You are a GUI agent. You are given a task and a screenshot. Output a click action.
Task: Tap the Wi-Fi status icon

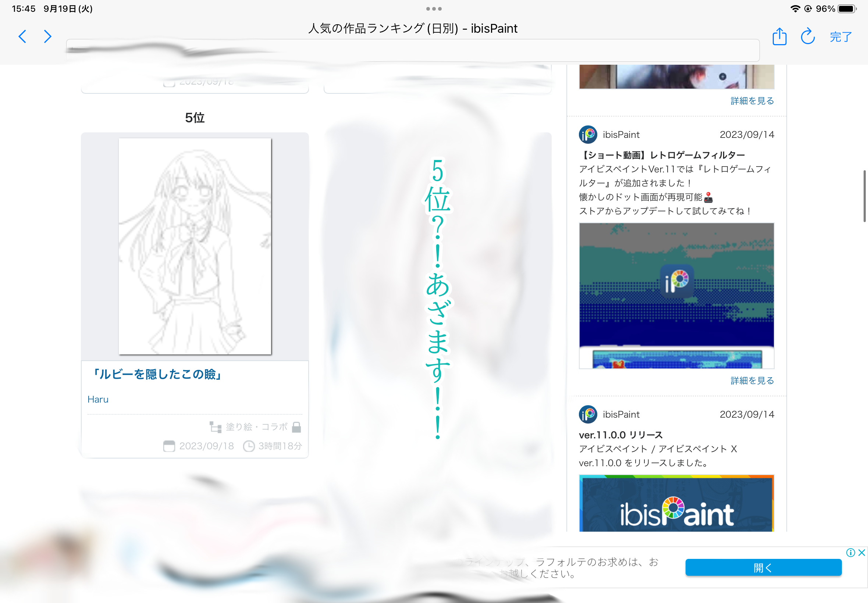795,8
